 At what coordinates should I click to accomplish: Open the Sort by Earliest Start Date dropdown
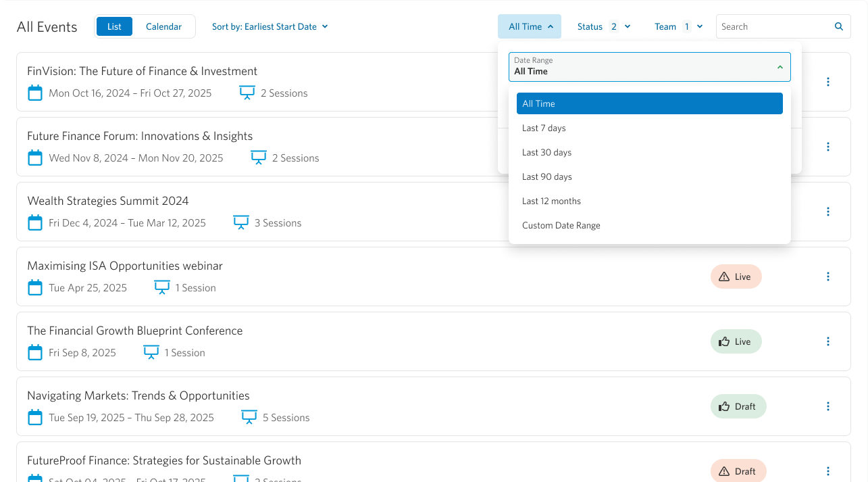click(x=270, y=27)
